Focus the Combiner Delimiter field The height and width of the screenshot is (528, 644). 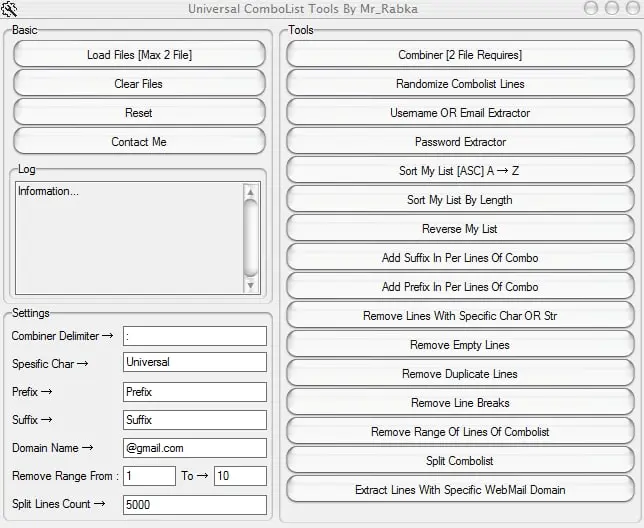point(195,336)
